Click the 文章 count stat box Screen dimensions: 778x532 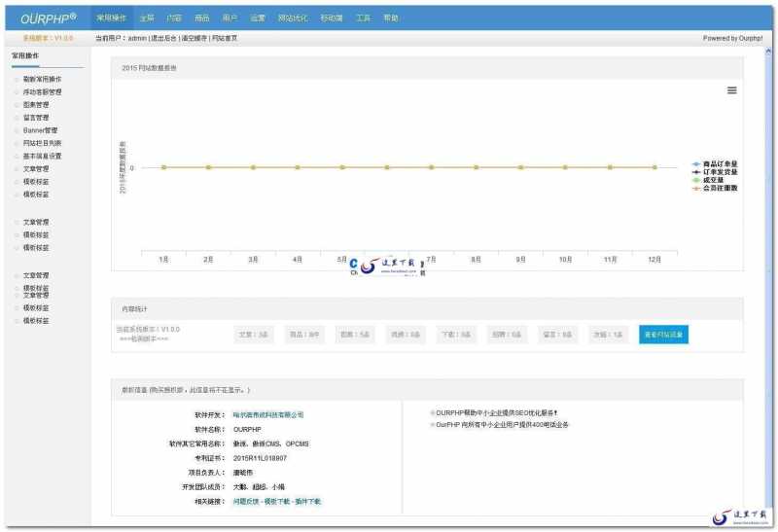253,335
